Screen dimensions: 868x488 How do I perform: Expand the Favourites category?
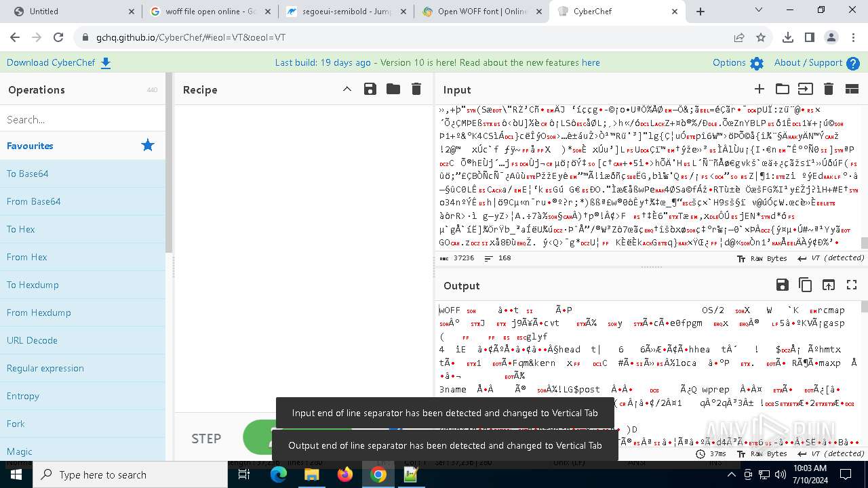[82, 145]
